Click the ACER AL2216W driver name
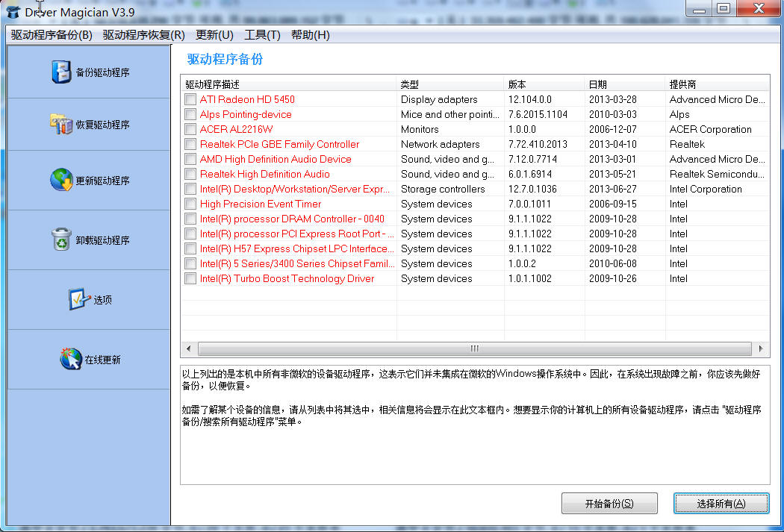784x532 pixels. pos(237,129)
